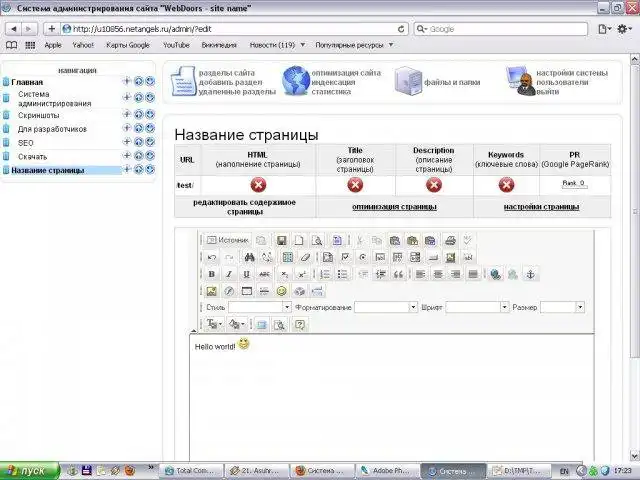Click the Bold button in editor toolbar
Screen dimensions: 640x480
coord(211,274)
